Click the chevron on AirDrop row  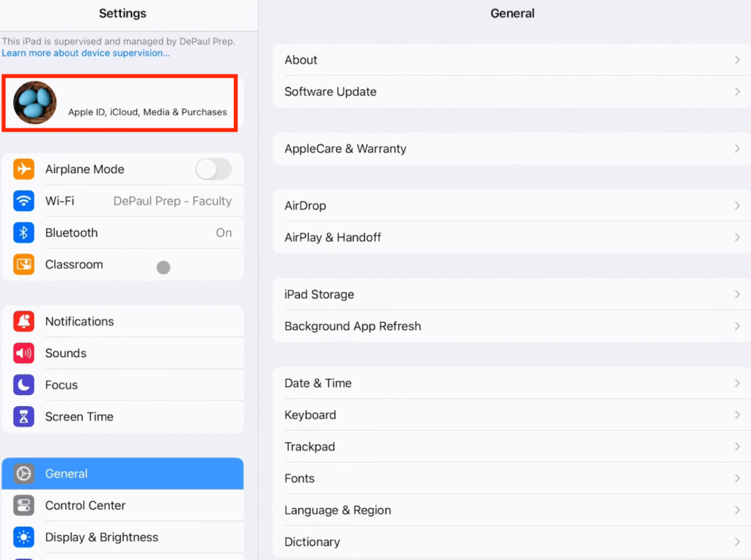(x=737, y=205)
